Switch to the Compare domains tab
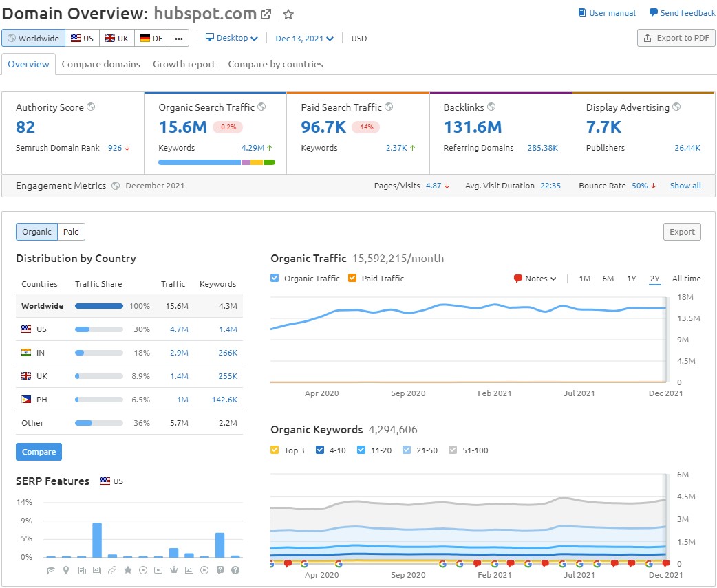 [x=101, y=64]
